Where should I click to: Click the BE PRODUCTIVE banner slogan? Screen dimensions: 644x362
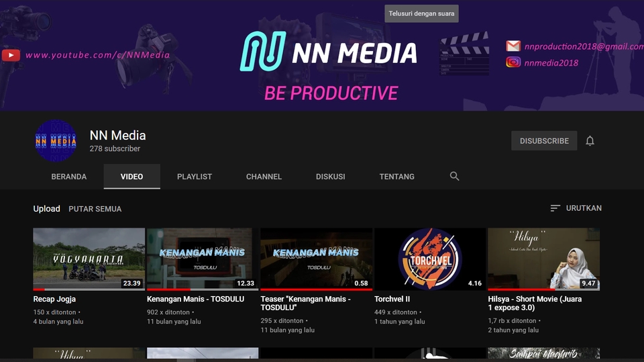(x=331, y=93)
